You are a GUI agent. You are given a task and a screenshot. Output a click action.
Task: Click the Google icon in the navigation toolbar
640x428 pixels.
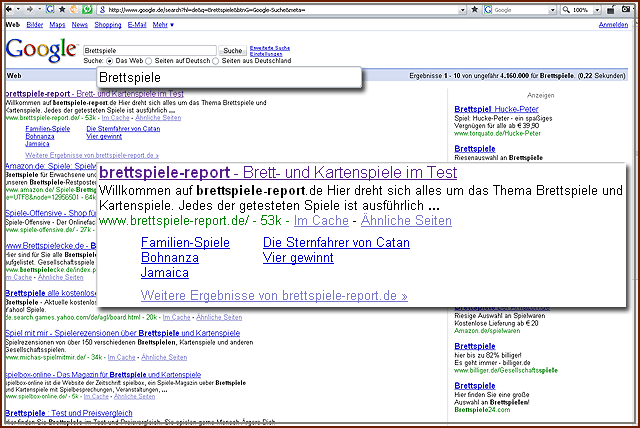tap(50, 9)
